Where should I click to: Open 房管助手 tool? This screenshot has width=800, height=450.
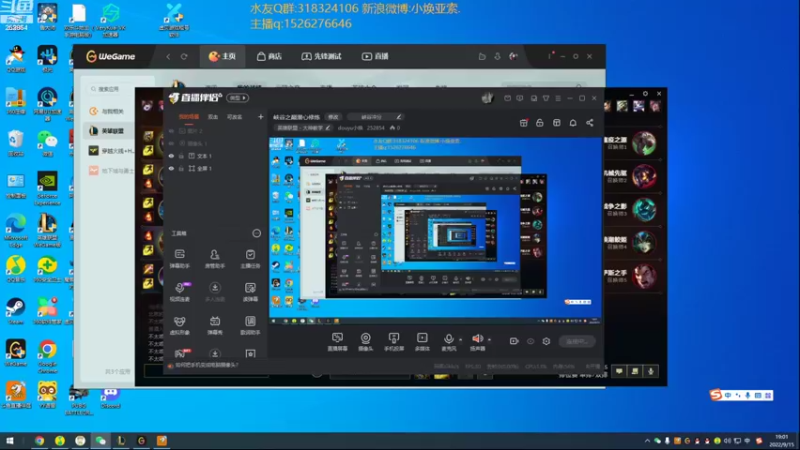pyautogui.click(x=215, y=259)
